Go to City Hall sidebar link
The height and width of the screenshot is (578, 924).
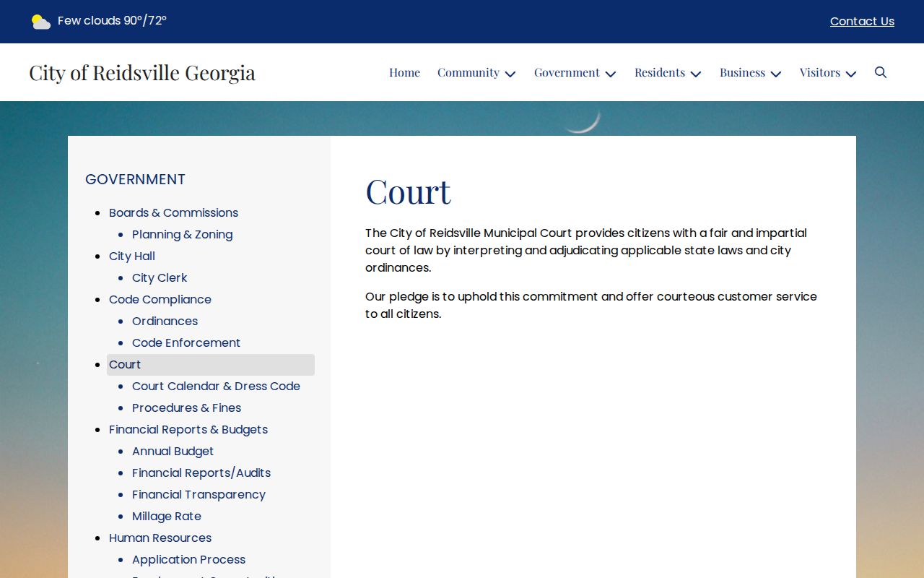pos(132,256)
